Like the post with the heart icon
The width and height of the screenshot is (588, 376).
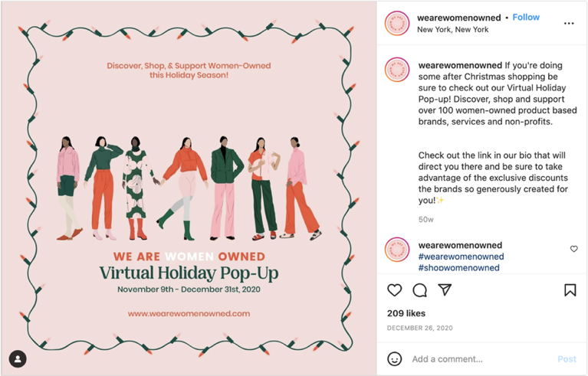(x=395, y=290)
